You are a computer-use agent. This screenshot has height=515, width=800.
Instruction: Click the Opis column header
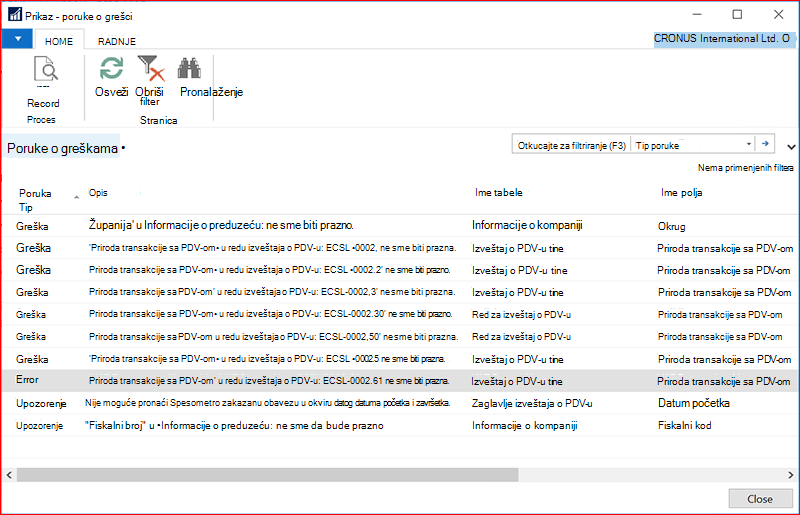click(x=98, y=192)
